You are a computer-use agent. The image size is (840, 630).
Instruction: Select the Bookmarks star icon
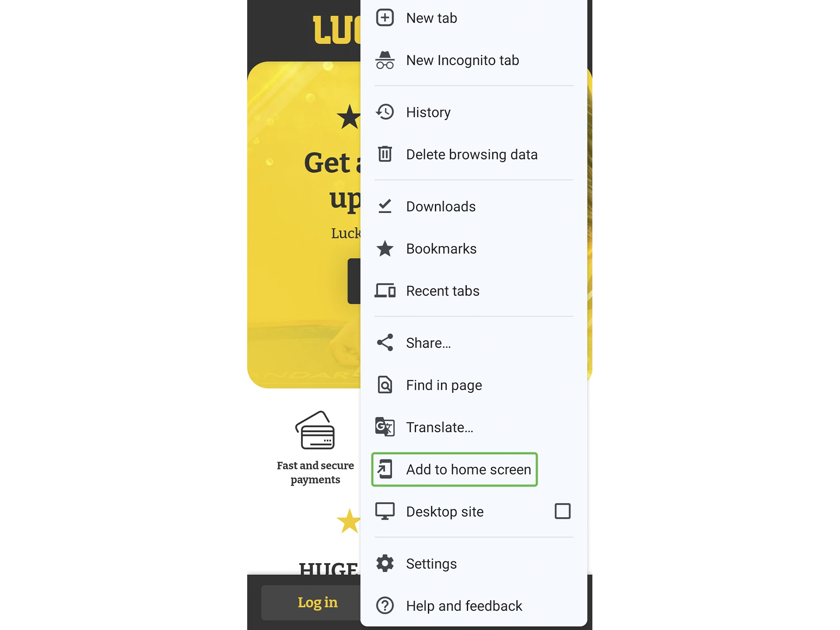385,248
